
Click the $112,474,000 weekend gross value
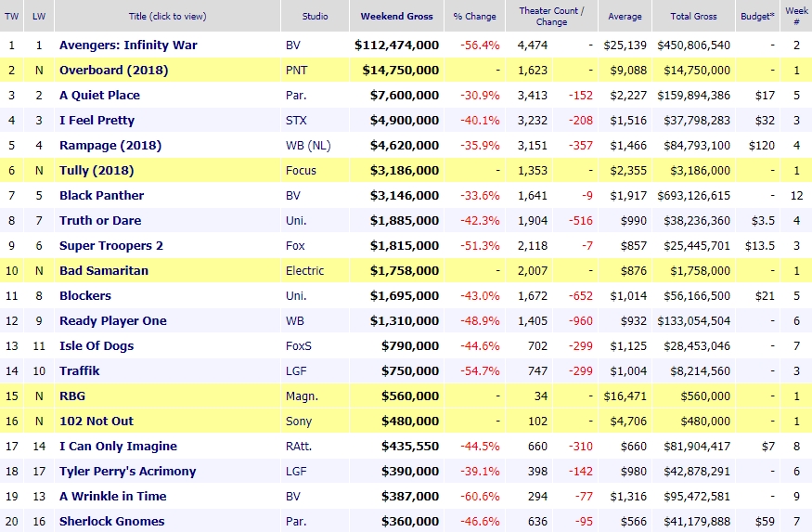396,45
